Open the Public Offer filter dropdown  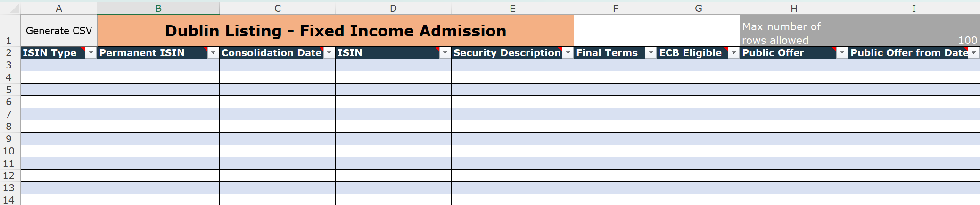pyautogui.click(x=842, y=53)
